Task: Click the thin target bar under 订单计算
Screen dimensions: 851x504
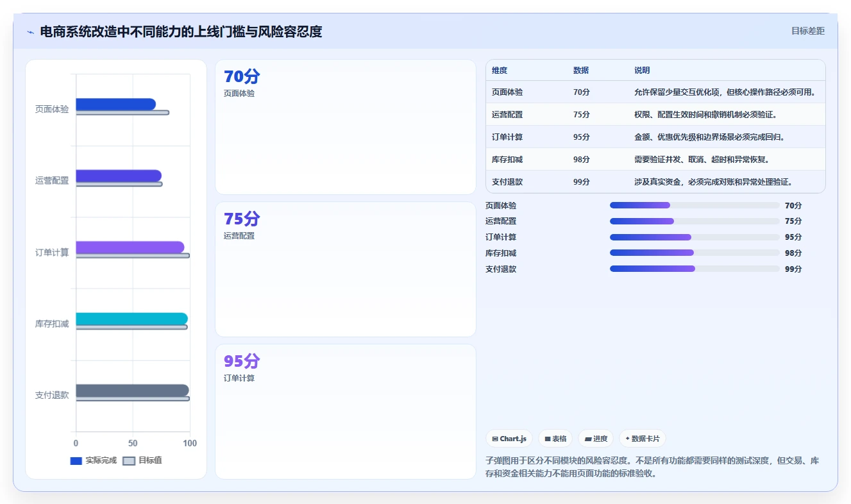Action: 133,256
